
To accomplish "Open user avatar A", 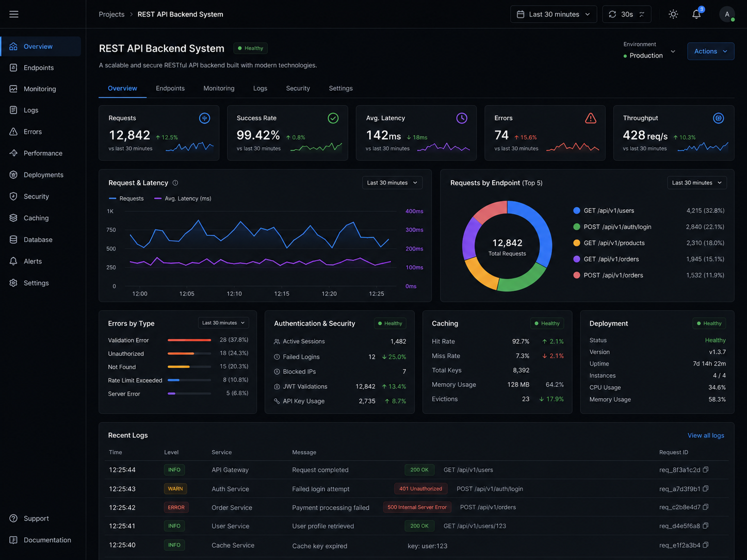I will (x=727, y=14).
